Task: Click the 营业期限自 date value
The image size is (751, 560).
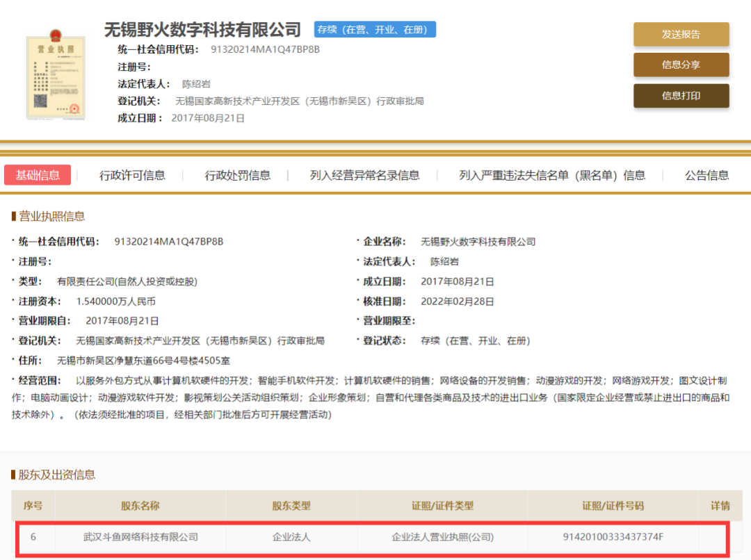Action: pos(122,321)
